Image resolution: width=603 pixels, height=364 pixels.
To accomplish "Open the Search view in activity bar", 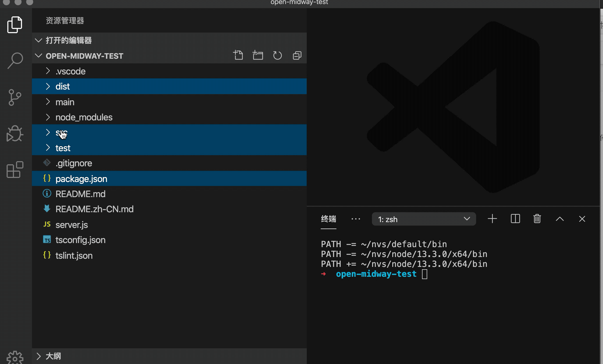I will [x=15, y=60].
